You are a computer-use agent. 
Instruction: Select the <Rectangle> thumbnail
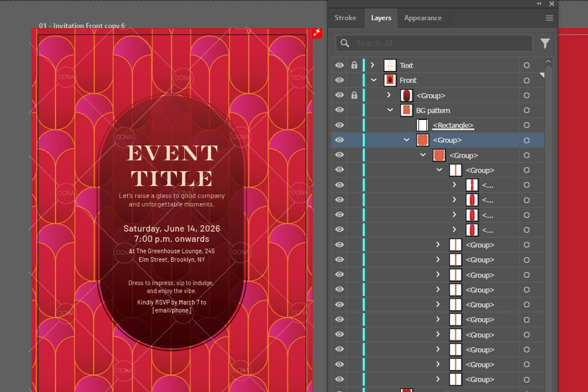tap(422, 125)
